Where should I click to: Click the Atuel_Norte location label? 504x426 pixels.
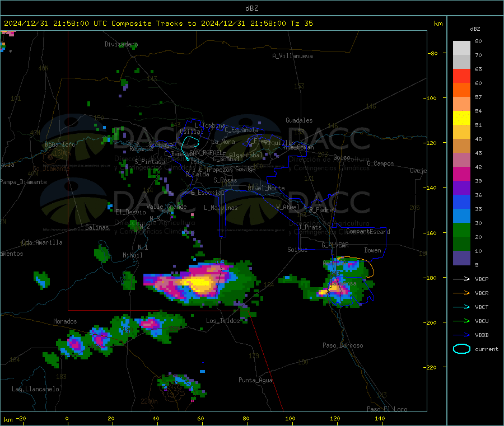[x=266, y=188]
